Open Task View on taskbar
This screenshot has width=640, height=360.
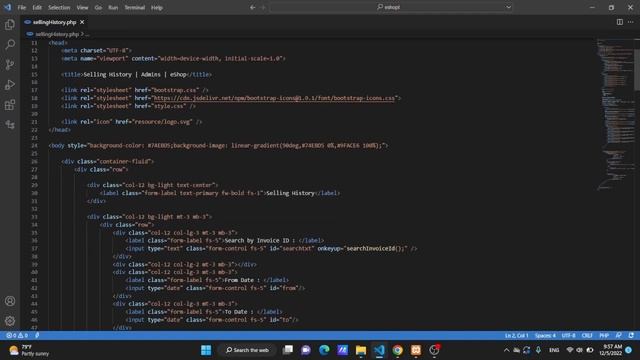[288, 350]
